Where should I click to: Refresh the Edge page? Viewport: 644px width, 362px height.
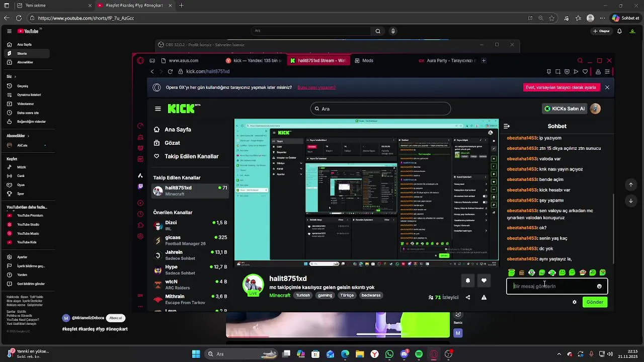click(19, 18)
